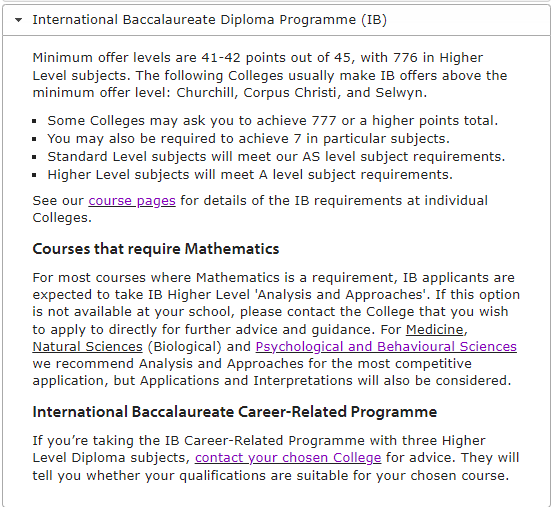This screenshot has height=507, width=554.
Task: Click the word Churchill in the first paragraph
Action: pos(205,93)
